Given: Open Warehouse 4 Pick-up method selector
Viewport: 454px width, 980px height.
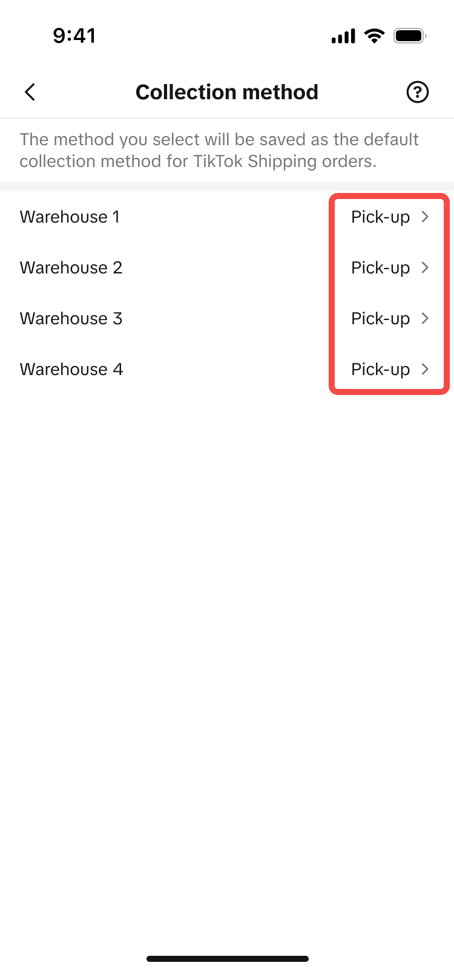Looking at the screenshot, I should pos(380,370).
